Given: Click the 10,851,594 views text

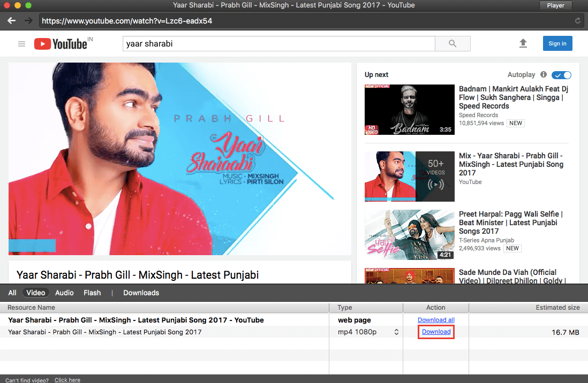Looking at the screenshot, I should click(481, 123).
